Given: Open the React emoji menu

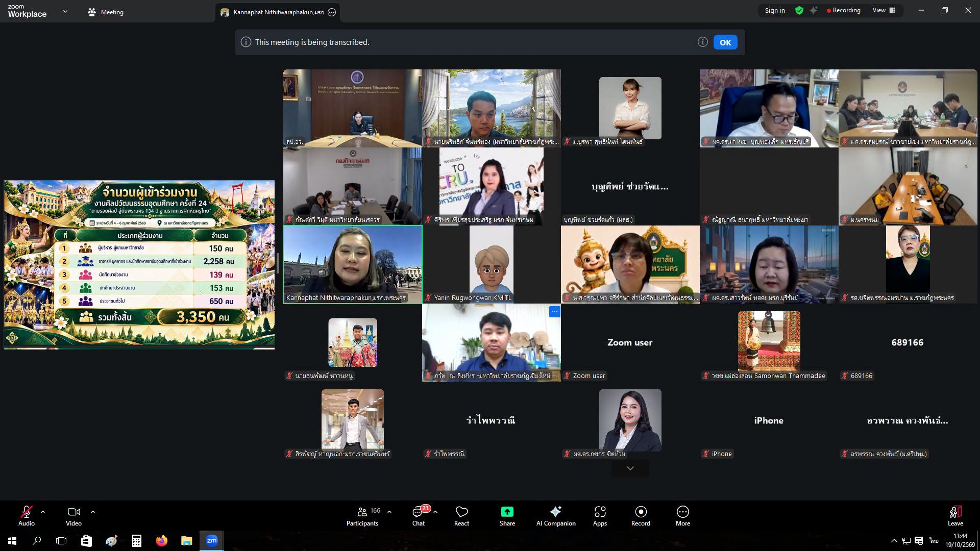Looking at the screenshot, I should [461, 515].
